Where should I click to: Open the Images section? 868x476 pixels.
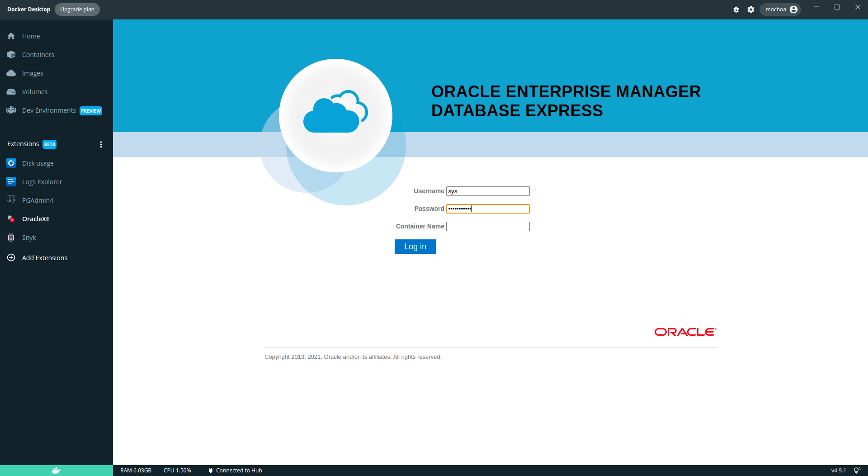pyautogui.click(x=33, y=73)
